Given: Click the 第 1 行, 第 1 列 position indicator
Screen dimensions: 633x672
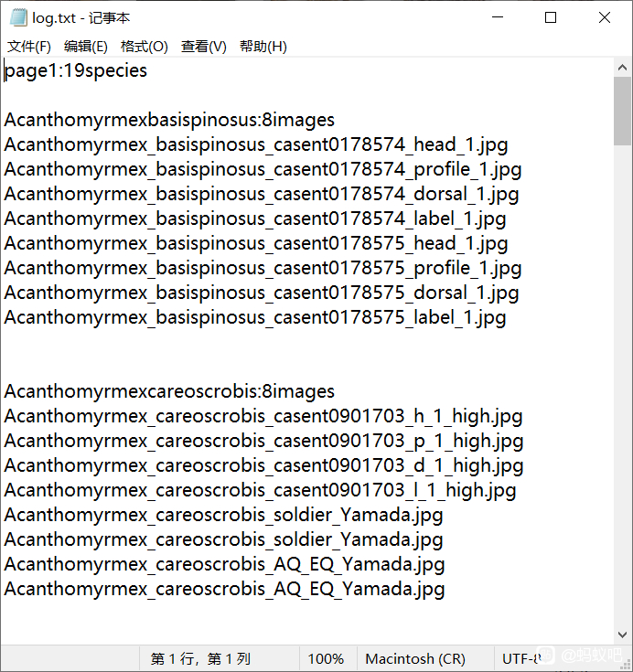Looking at the screenshot, I should pyautogui.click(x=200, y=658).
